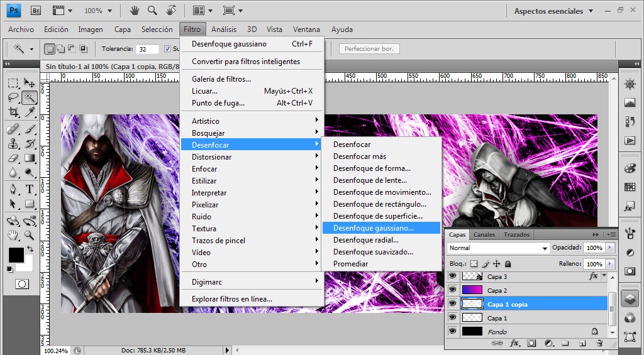Click the Perfeccionar bor. button
Image resolution: width=644 pixels, height=355 pixels.
pos(369,49)
